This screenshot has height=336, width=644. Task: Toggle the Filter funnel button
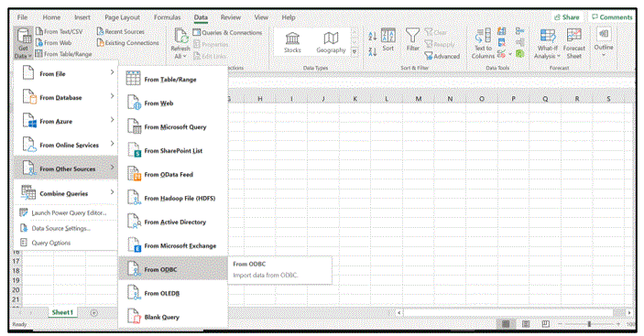412,39
